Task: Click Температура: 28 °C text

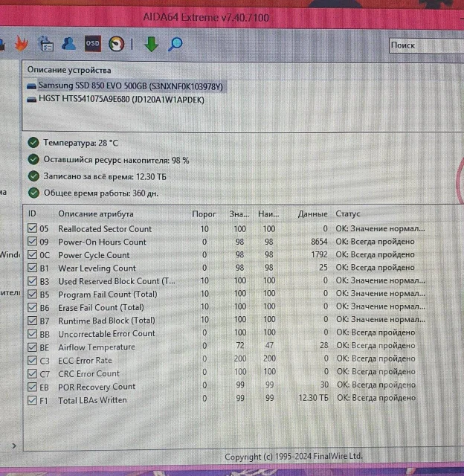Action: click(81, 143)
